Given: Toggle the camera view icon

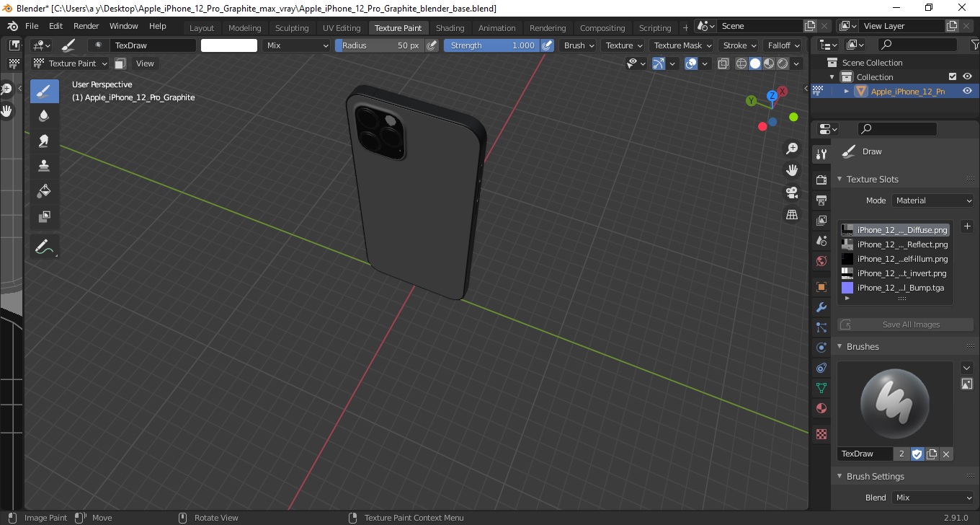Looking at the screenshot, I should (792, 193).
